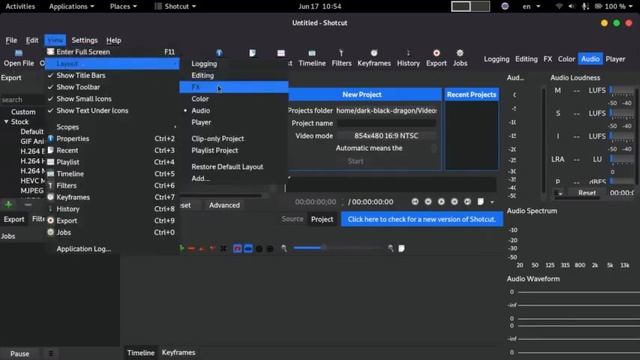This screenshot has width=640, height=360.
Task: Toggle the blue highlighted button right of Snap
Action: [x=248, y=249]
